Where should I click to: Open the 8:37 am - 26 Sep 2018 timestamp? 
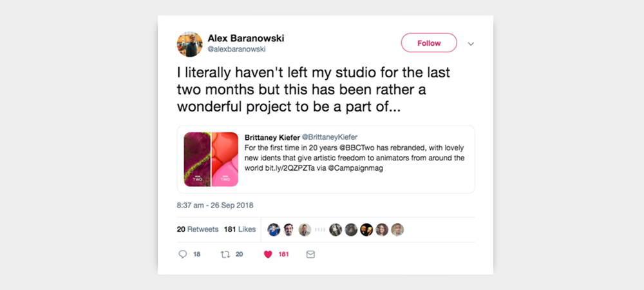coord(215,206)
